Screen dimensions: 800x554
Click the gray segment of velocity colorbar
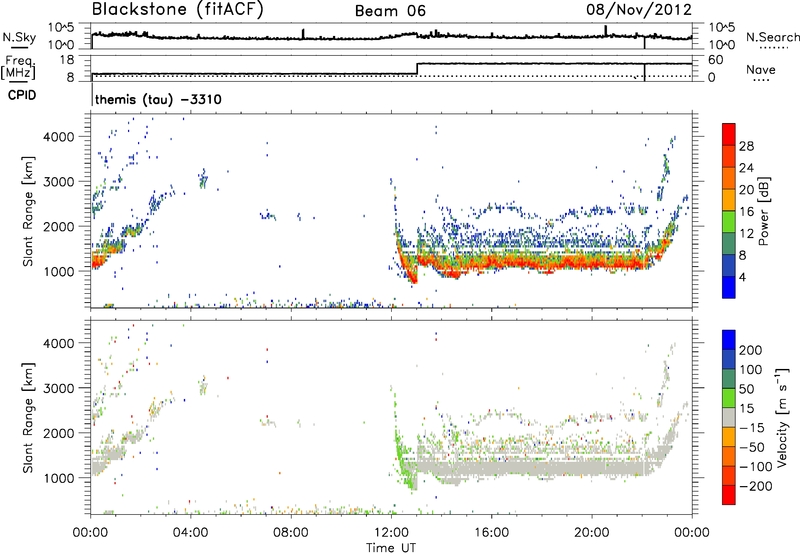729,417
